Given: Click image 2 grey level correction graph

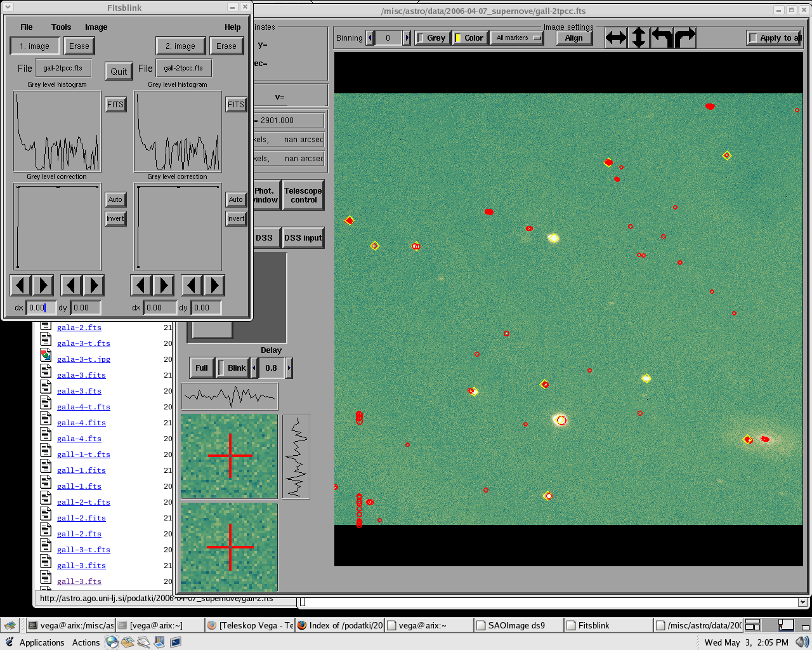Looking at the screenshot, I should (178, 227).
